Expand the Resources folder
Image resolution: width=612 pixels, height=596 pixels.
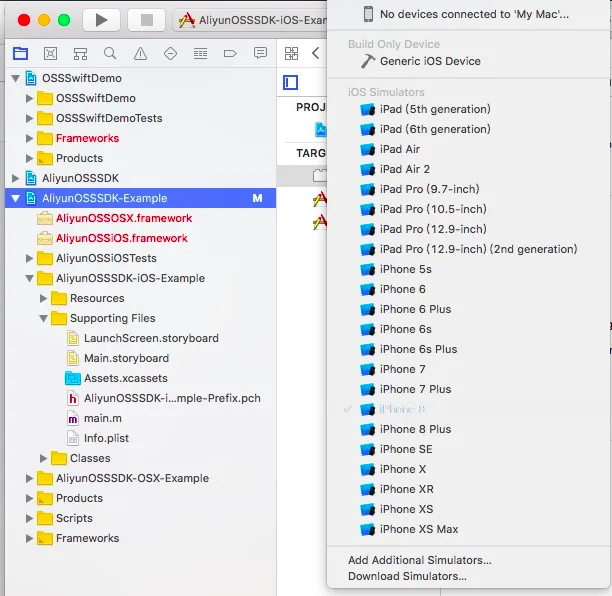[43, 298]
